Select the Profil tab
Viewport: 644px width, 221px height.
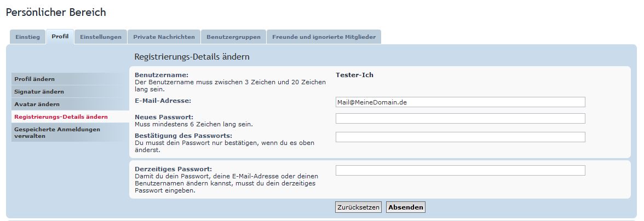pos(60,37)
